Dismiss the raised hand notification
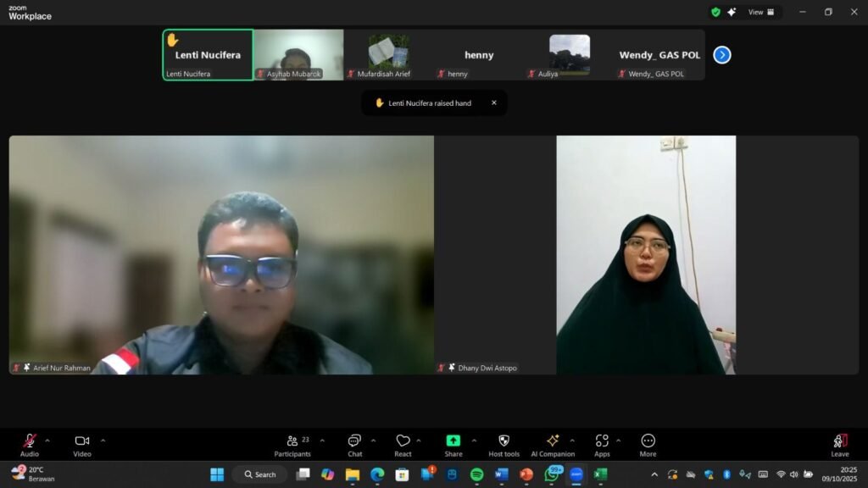 click(494, 102)
